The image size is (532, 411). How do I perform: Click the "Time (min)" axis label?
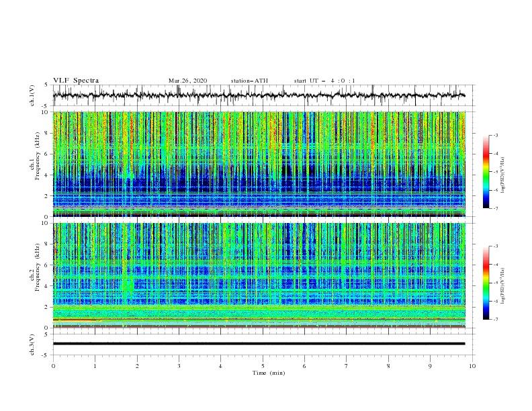269,373
